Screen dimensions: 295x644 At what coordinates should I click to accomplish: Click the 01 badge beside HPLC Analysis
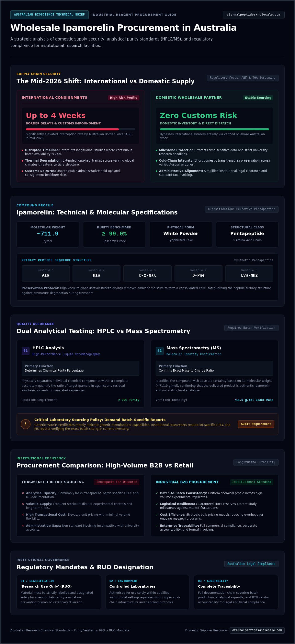pyautogui.click(x=26, y=351)
